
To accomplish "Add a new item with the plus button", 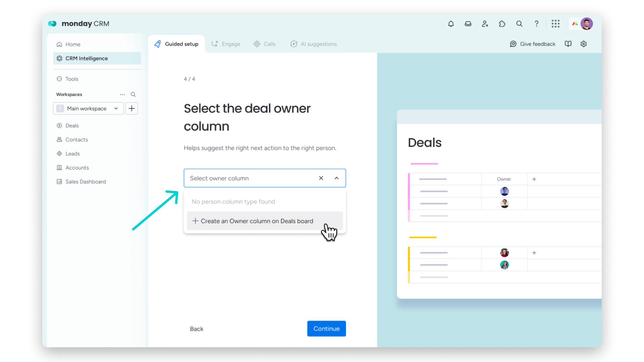I will click(132, 109).
